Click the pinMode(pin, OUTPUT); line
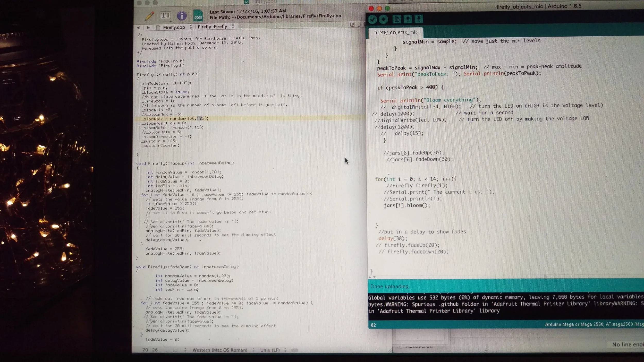Image resolution: width=644 pixels, height=362 pixels. 166,83
